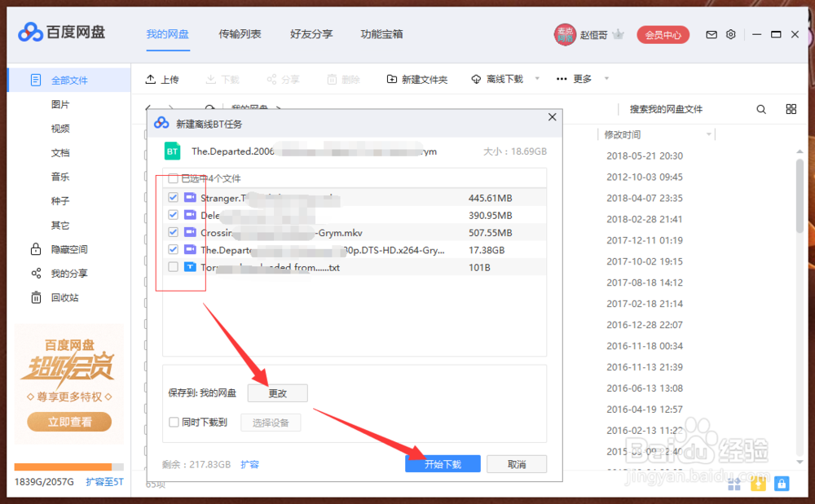Image resolution: width=815 pixels, height=504 pixels.
Task: Uncheck the Stranger 445.61MB file checkbox
Action: point(173,197)
